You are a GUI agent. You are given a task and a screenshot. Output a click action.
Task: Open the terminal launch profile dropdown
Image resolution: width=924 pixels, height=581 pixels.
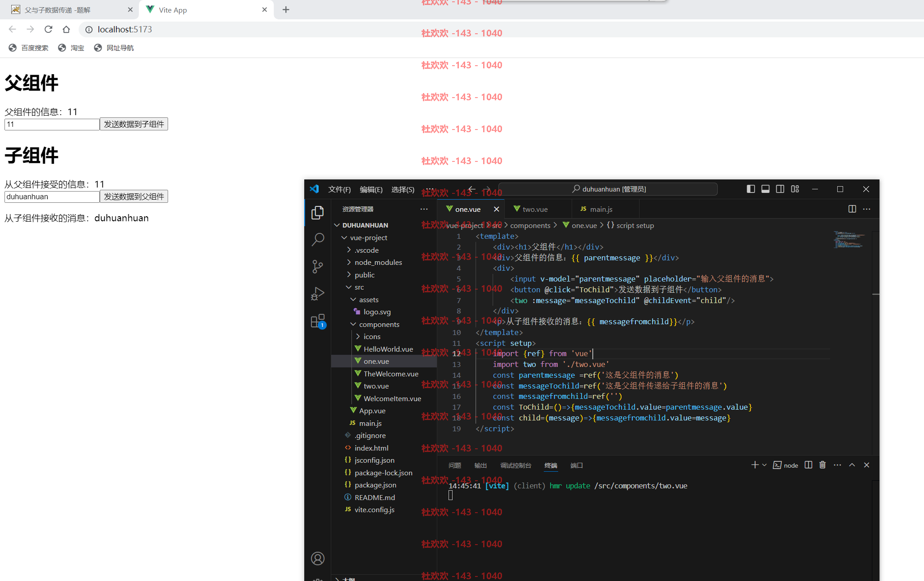(x=764, y=465)
